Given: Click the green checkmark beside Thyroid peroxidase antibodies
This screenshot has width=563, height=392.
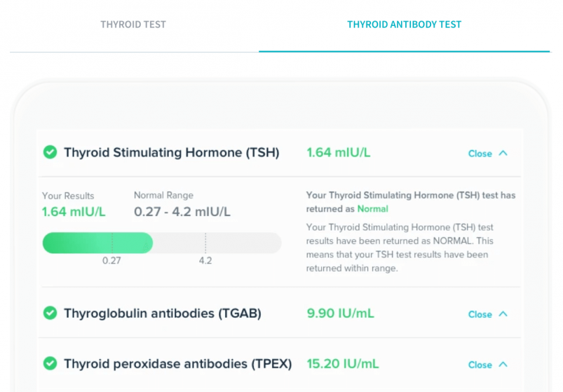Looking at the screenshot, I should pyautogui.click(x=50, y=363).
